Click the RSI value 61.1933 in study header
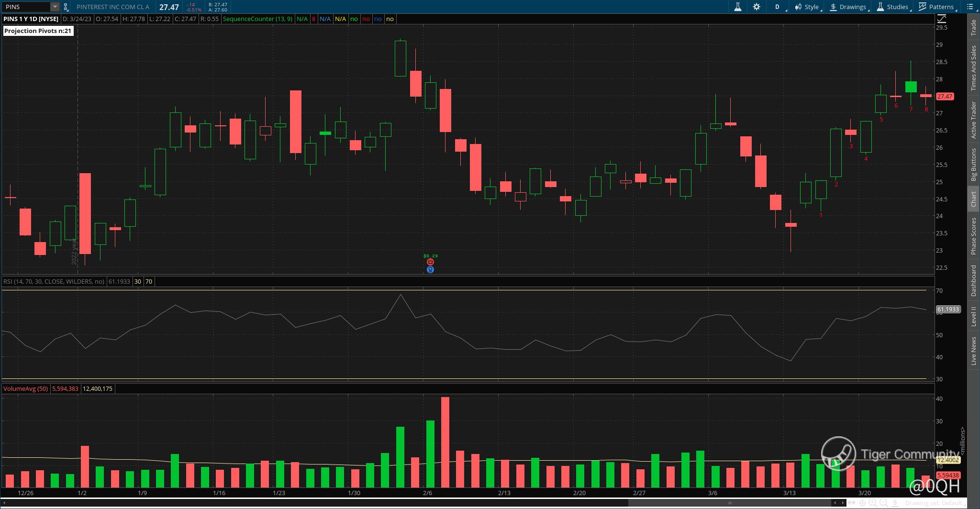The height and width of the screenshot is (509, 980). (x=119, y=281)
